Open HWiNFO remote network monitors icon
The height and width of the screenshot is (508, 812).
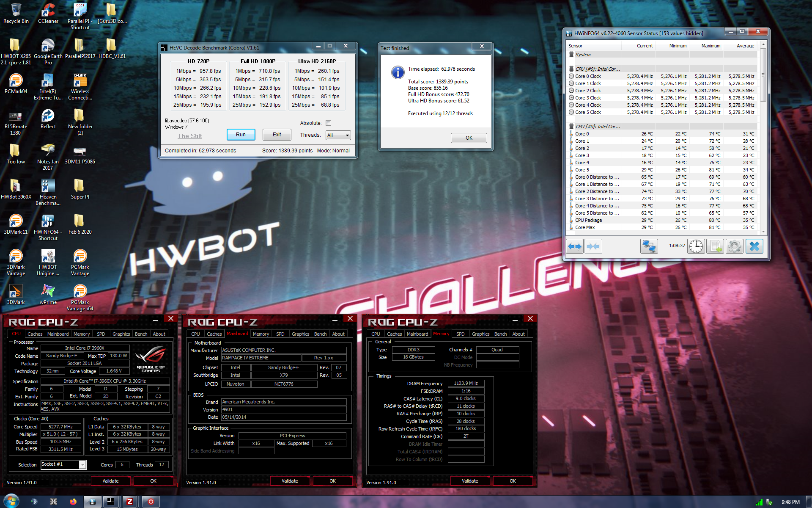(x=649, y=246)
